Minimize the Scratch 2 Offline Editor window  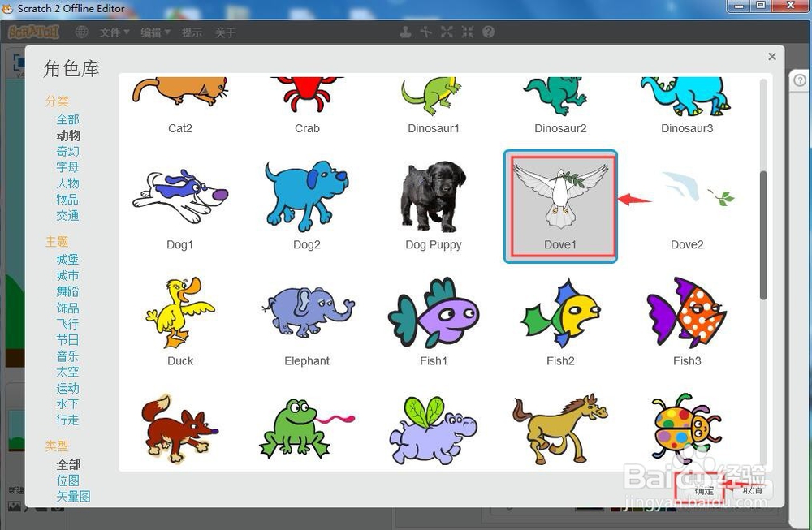738,6
